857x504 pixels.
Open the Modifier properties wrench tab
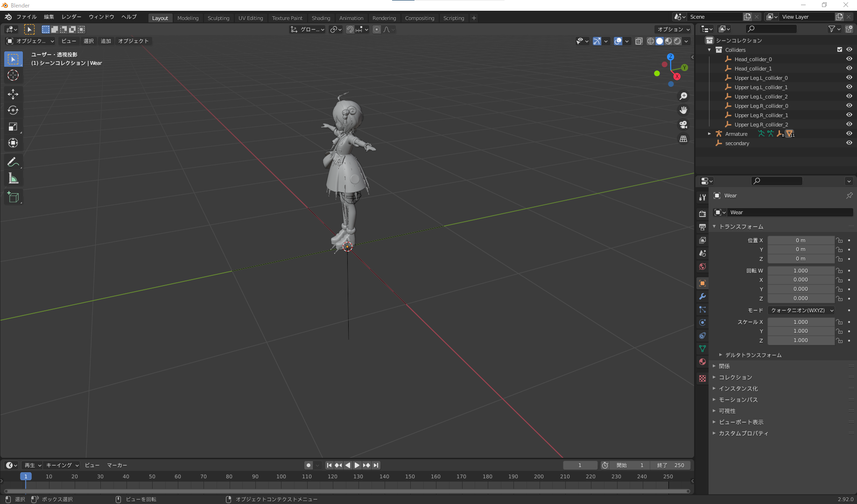tap(702, 296)
